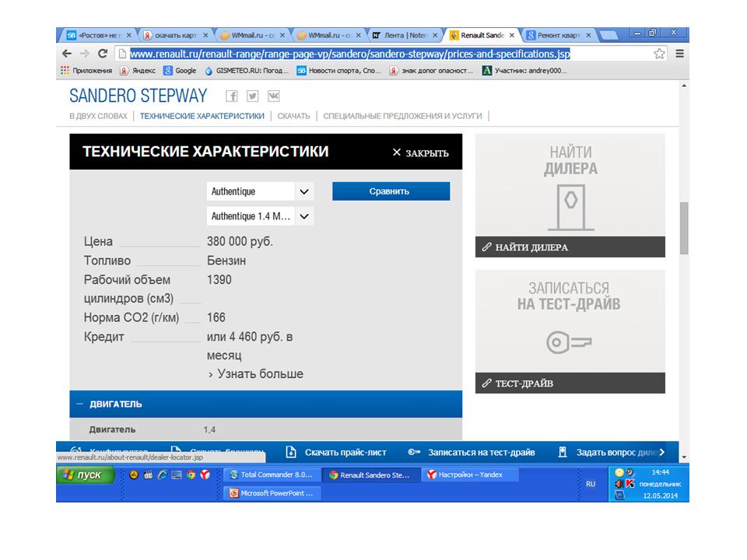The image size is (747, 560).
Task: Click the Найти дилера dark bar link
Action: 570,247
